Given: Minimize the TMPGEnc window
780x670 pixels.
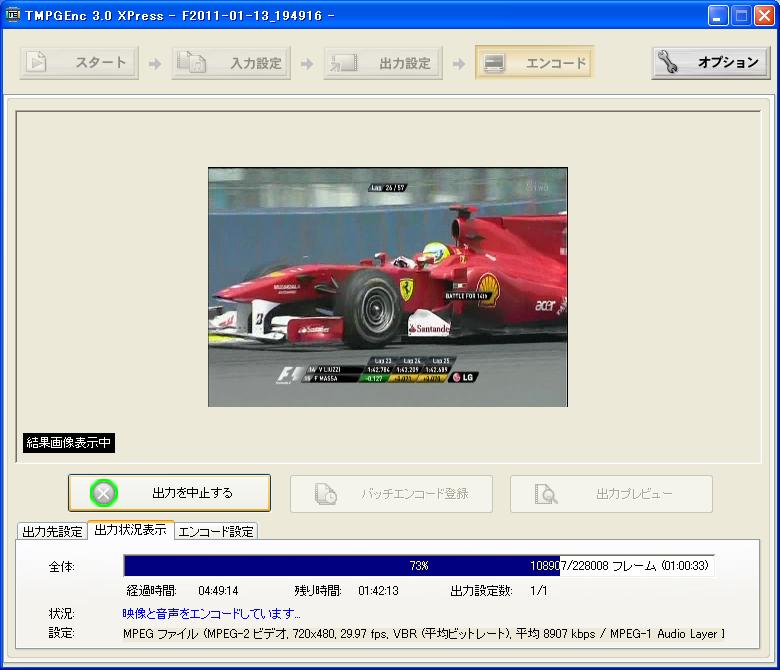Looking at the screenshot, I should click(x=719, y=15).
